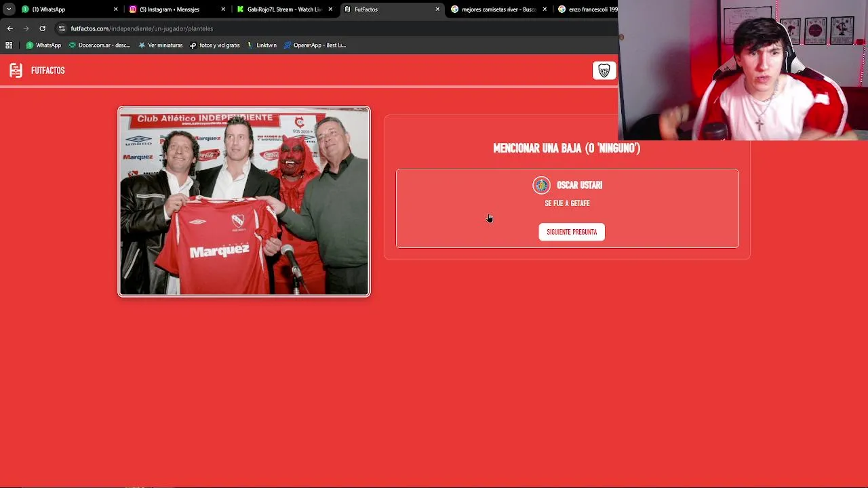The width and height of the screenshot is (868, 488).
Task: Click the browser forward arrow
Action: point(26,28)
